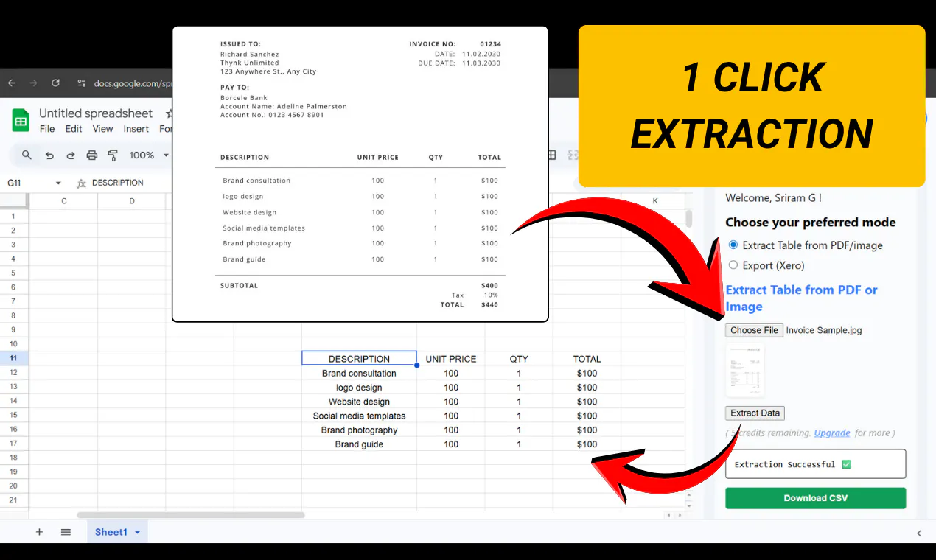The height and width of the screenshot is (560, 936).
Task: Select the logo design cell
Action: tap(359, 388)
